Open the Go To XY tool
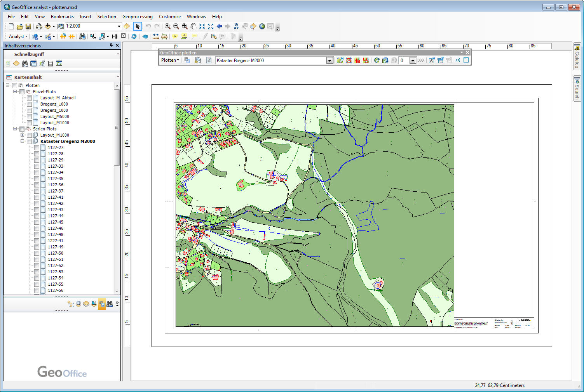Viewport: 584px width, 392px height. (x=236, y=26)
